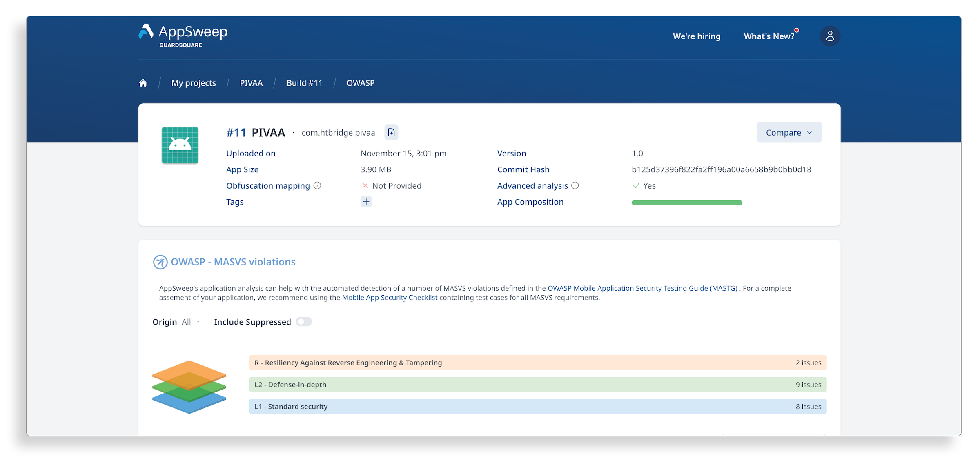Navigate to My projects breadcrumb

pyautogui.click(x=194, y=83)
